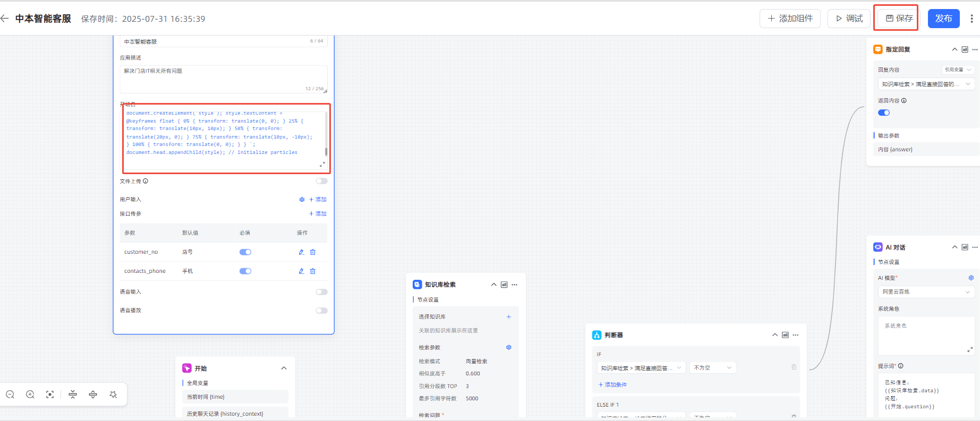The width and height of the screenshot is (980, 421).
Task: Click info icon beside 提示词
Action: pyautogui.click(x=901, y=366)
